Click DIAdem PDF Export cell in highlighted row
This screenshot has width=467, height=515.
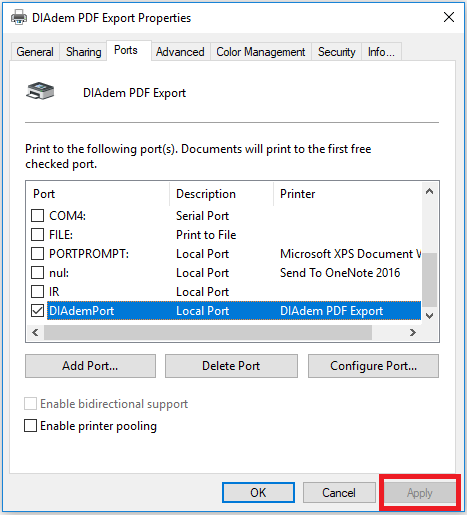tap(332, 311)
